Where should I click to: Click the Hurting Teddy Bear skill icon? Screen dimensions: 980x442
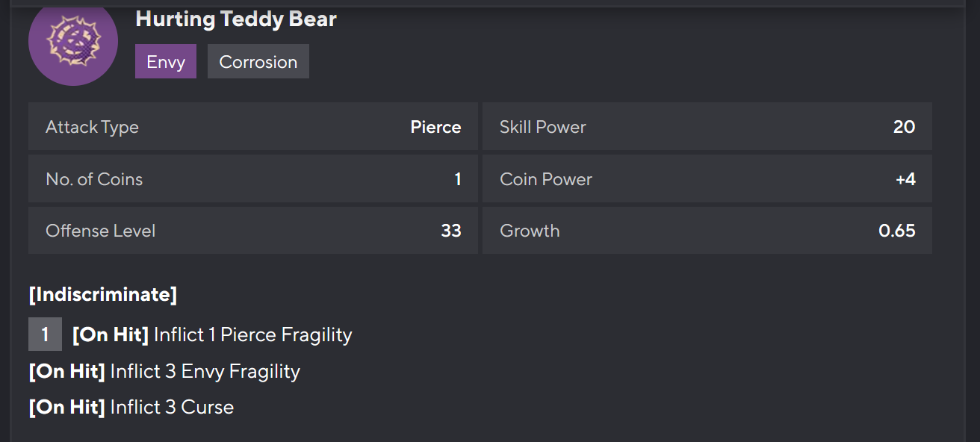pos(73,42)
